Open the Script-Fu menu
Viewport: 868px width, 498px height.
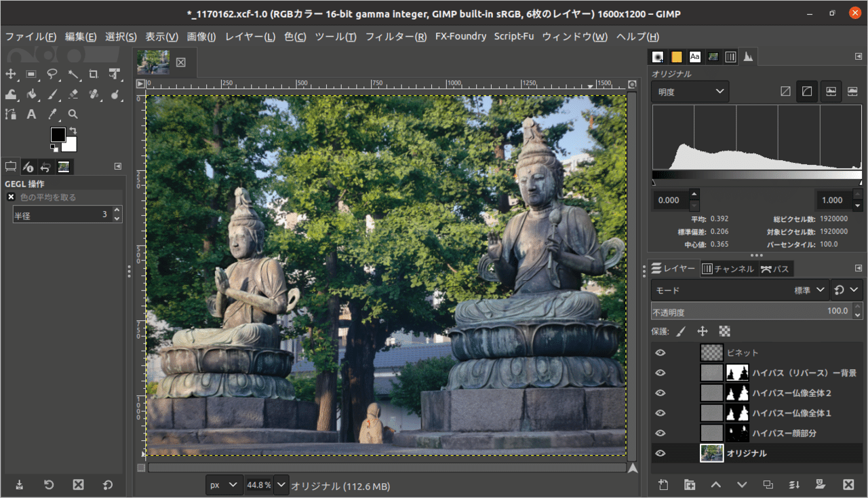(x=513, y=37)
